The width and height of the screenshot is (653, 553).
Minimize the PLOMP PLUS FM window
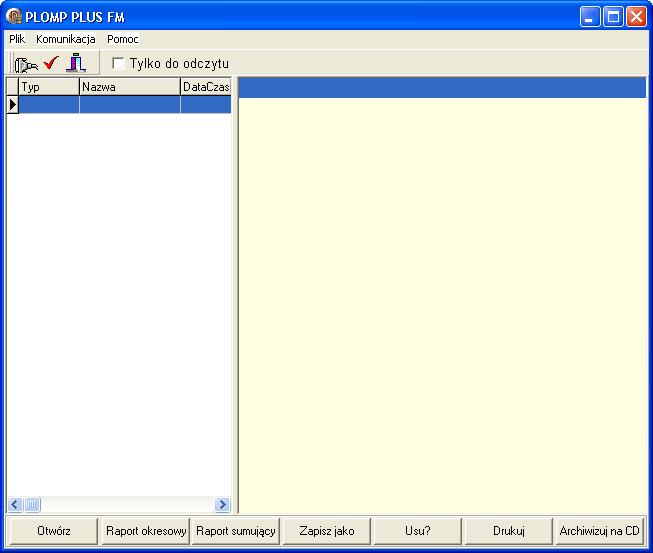click(x=590, y=17)
